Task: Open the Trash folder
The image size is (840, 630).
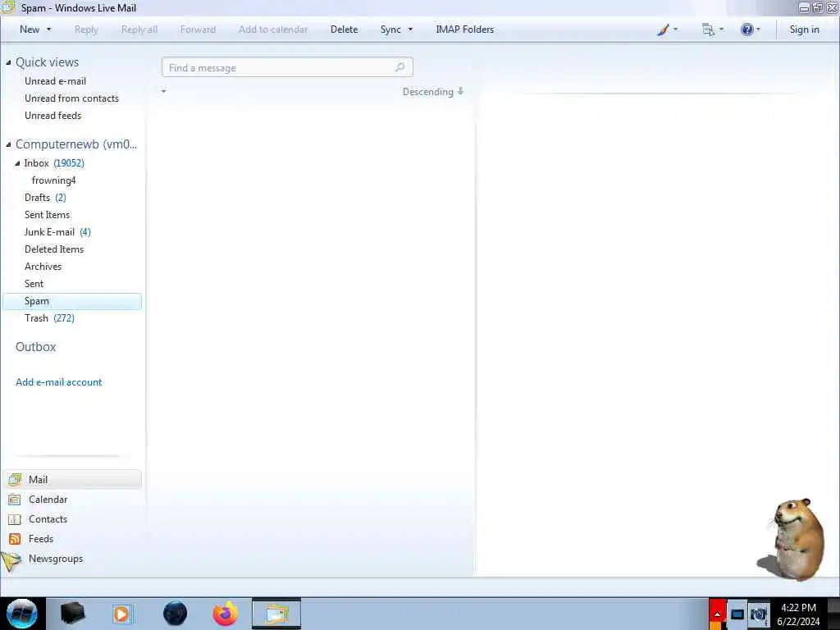Action: pos(36,318)
